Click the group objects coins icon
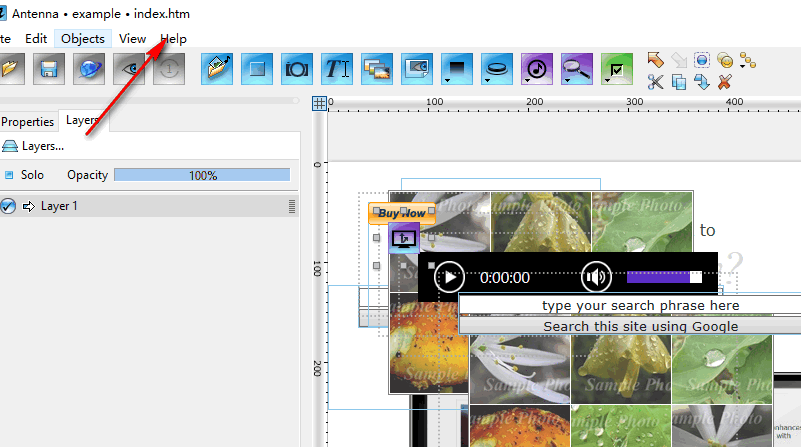 [x=725, y=60]
